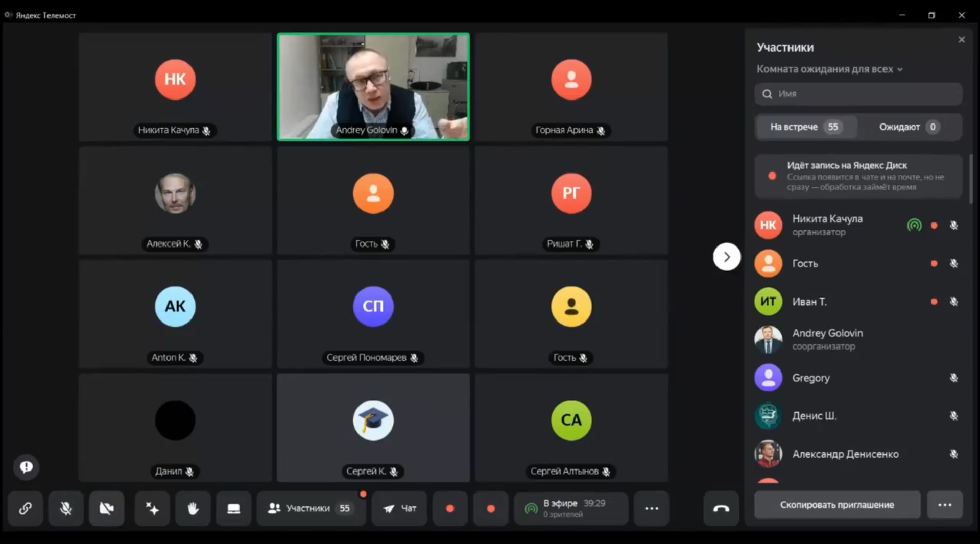
Task: Raise your hand
Action: pos(193,508)
